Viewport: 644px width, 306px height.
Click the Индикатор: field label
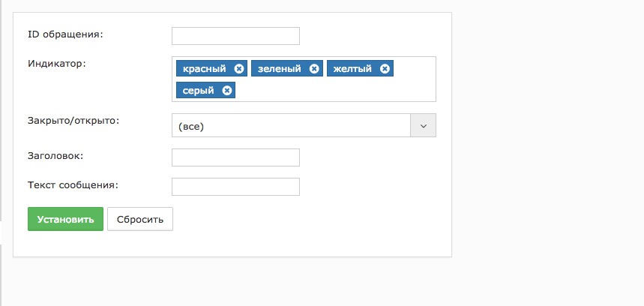tap(57, 64)
